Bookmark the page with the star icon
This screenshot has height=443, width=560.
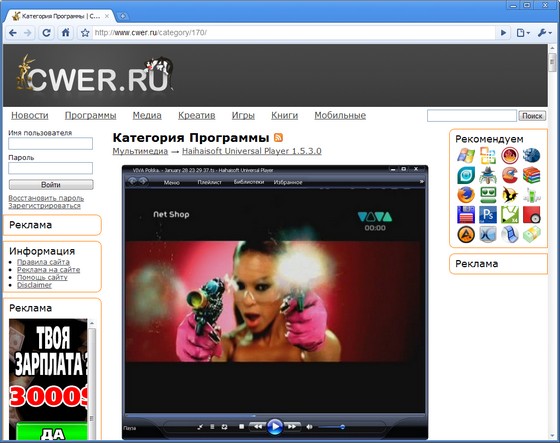85,33
